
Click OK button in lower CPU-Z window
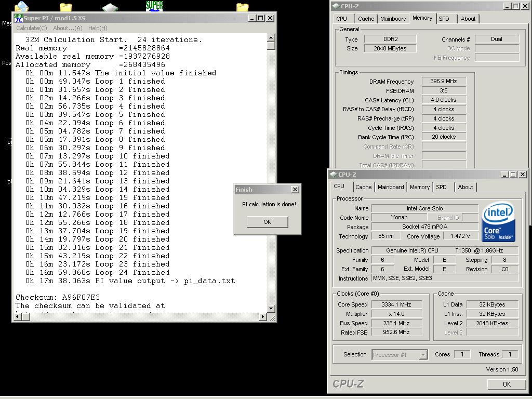coord(507,384)
